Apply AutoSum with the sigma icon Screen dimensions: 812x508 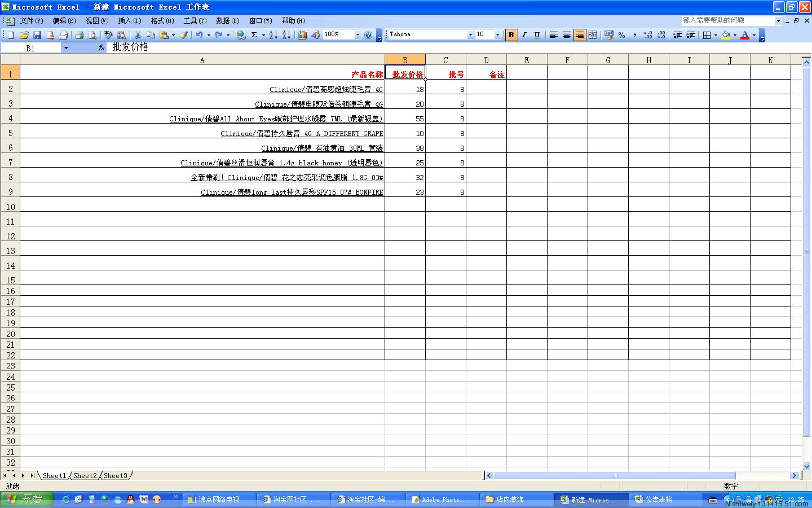pos(254,35)
